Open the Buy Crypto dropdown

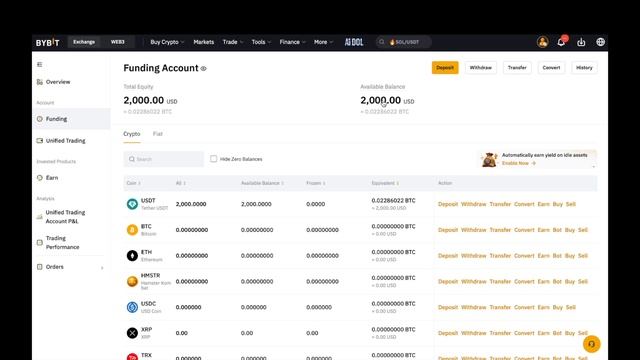pyautogui.click(x=167, y=42)
